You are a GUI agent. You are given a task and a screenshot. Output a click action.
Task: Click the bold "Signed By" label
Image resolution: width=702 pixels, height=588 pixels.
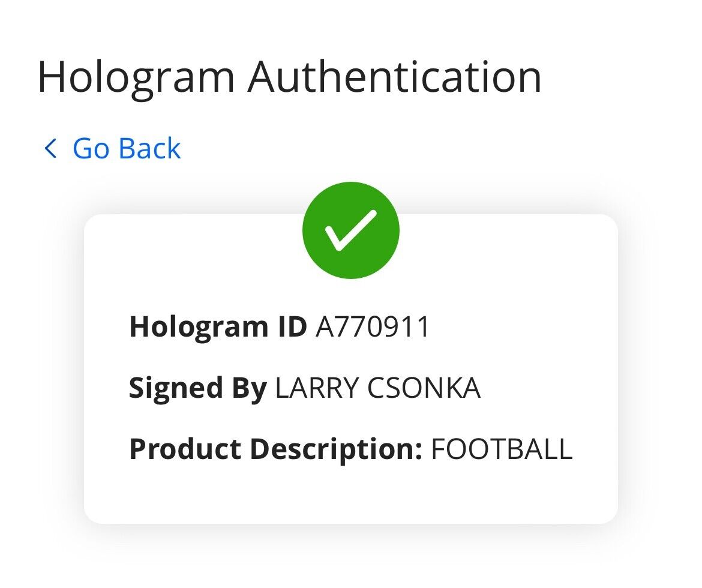[x=197, y=388]
